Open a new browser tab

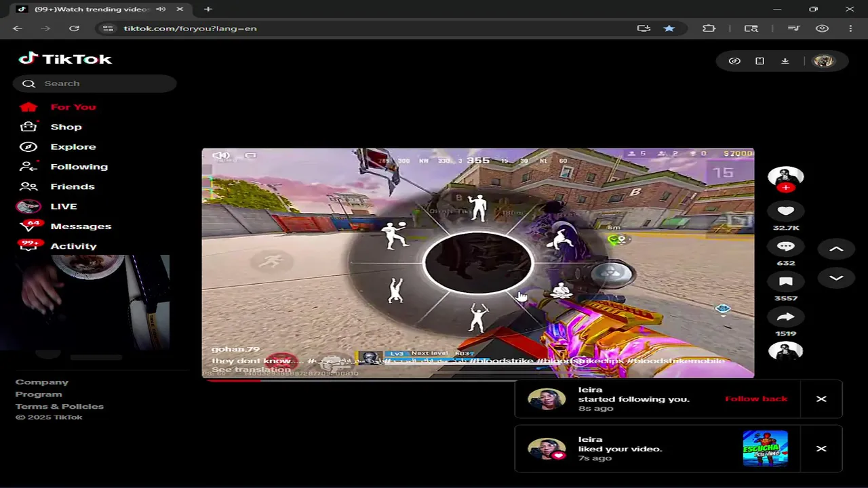coord(208,9)
